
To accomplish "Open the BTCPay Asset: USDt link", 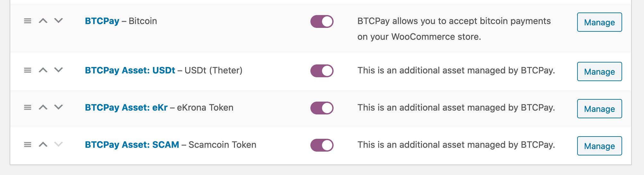I will tap(130, 71).
